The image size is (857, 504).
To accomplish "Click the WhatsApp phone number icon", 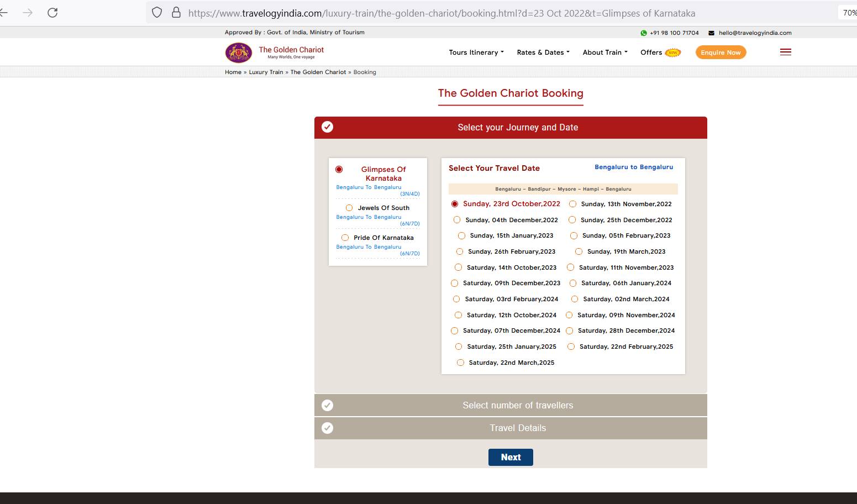I will (x=643, y=33).
